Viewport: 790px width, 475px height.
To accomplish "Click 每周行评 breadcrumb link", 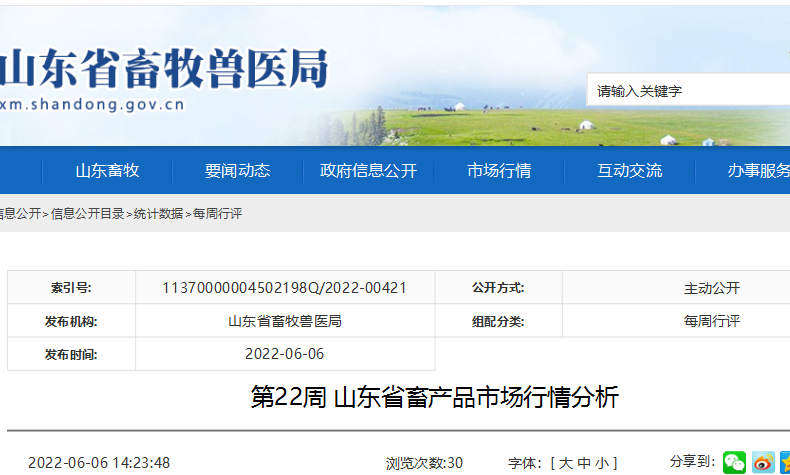I will point(217,214).
